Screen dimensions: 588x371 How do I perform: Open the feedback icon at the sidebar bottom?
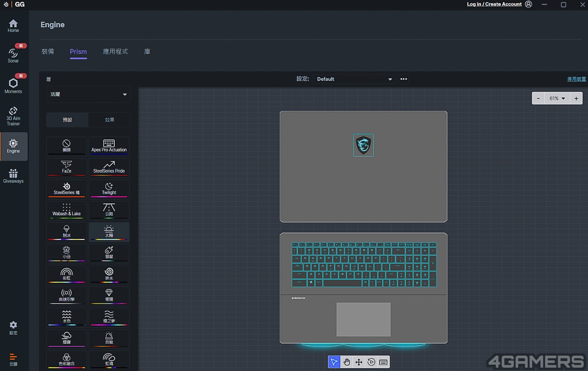[13, 359]
